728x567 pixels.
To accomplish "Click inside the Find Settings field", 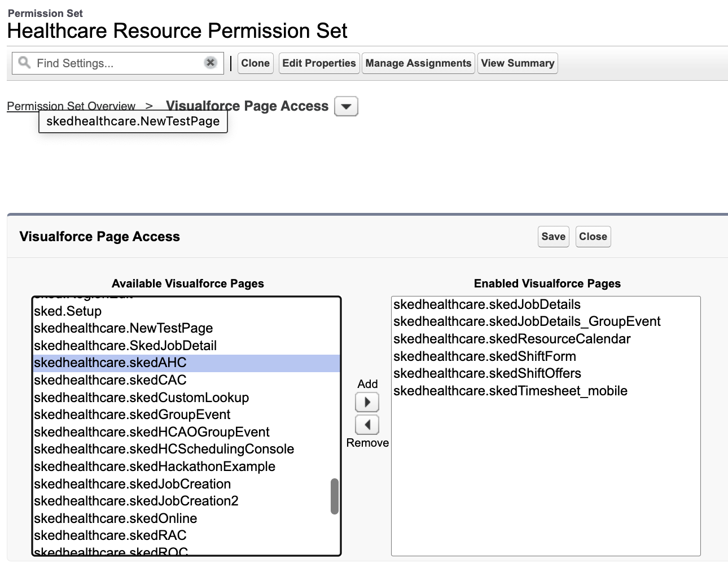I will pyautogui.click(x=117, y=63).
